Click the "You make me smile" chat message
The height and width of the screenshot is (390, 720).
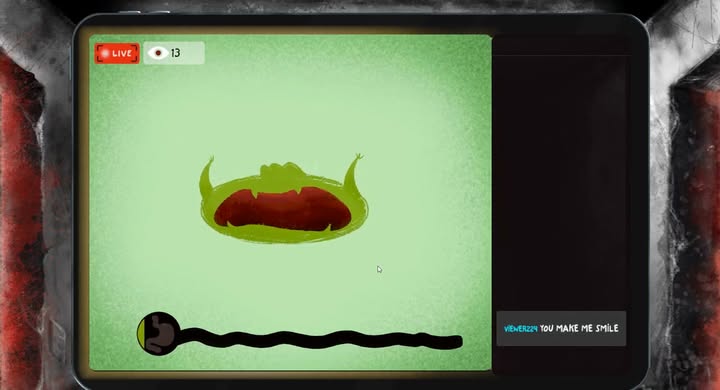pyautogui.click(x=579, y=328)
